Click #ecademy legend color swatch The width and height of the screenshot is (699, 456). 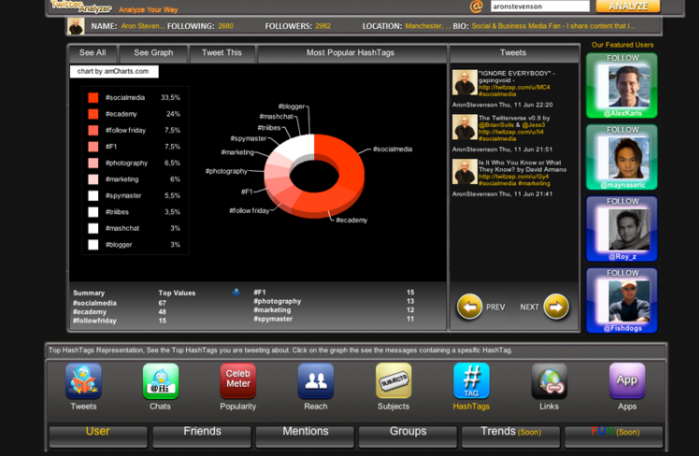click(x=93, y=114)
